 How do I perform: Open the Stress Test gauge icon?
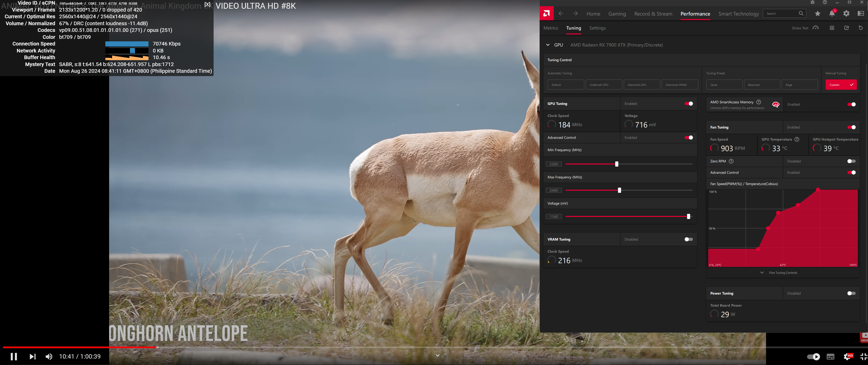(x=815, y=28)
